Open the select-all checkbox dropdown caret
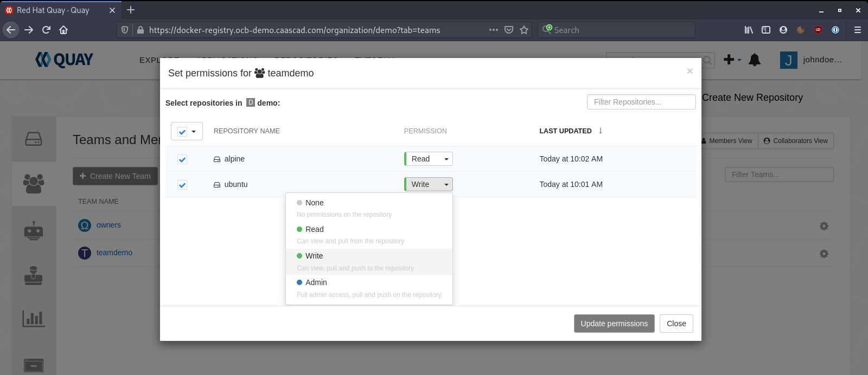Image resolution: width=868 pixels, height=375 pixels. (194, 131)
